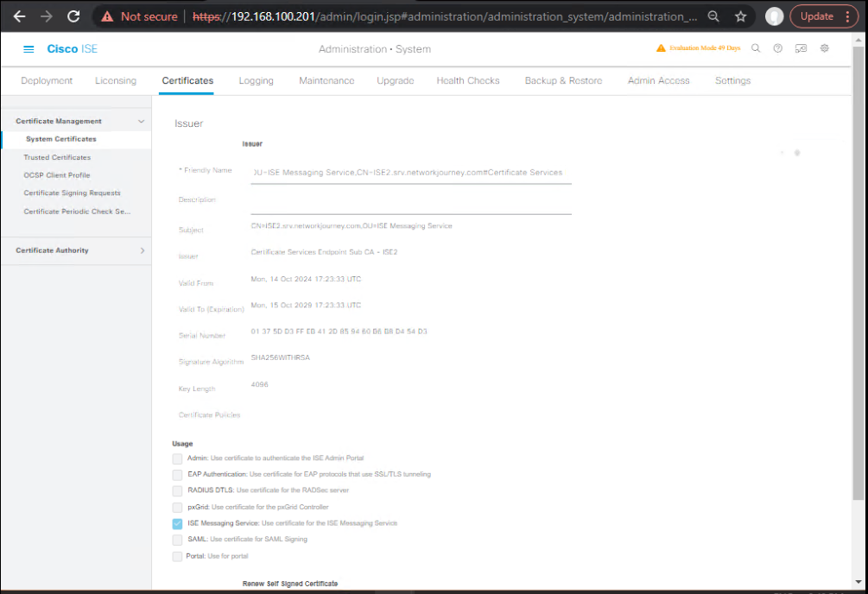Click the Evaluation Mode warning icon
The width and height of the screenshot is (868, 594).
pyautogui.click(x=661, y=48)
